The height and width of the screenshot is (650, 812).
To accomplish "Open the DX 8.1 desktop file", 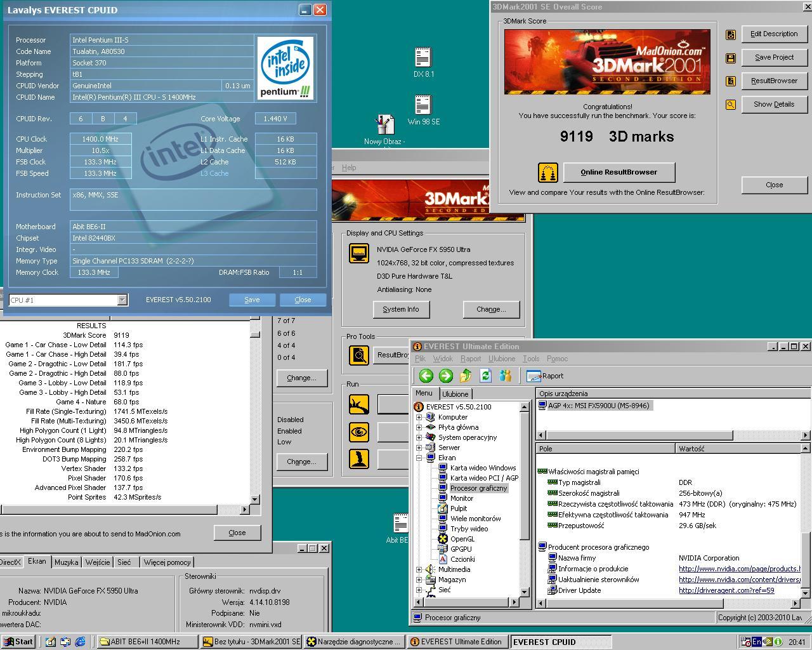I will [x=423, y=62].
